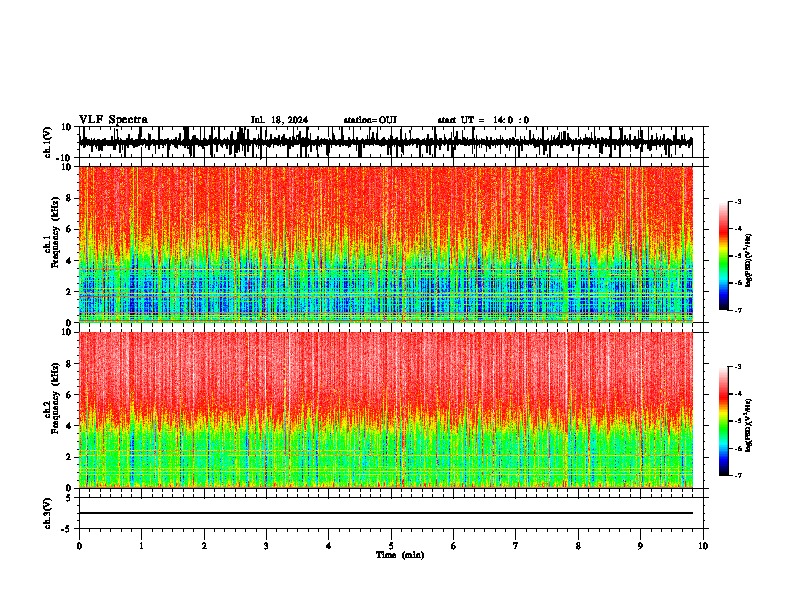Click the ch.2 spectrogram panel
This screenshot has height=612, width=792.
(386, 410)
